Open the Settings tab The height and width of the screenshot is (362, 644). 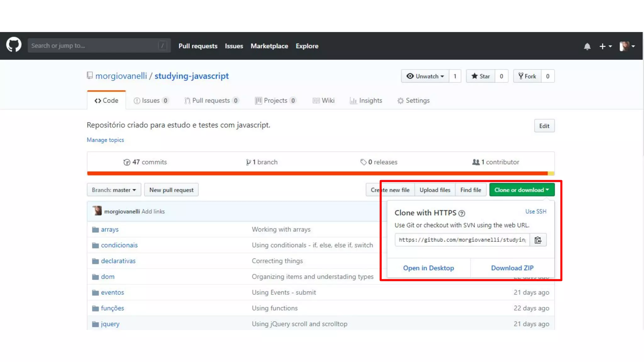coord(414,101)
